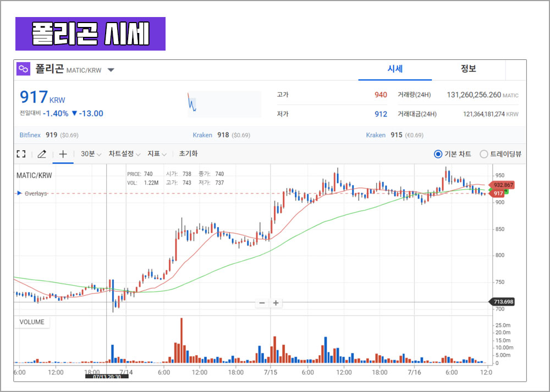Click the MATIC/KRW chart title label
The width and height of the screenshot is (550, 392).
(34, 175)
